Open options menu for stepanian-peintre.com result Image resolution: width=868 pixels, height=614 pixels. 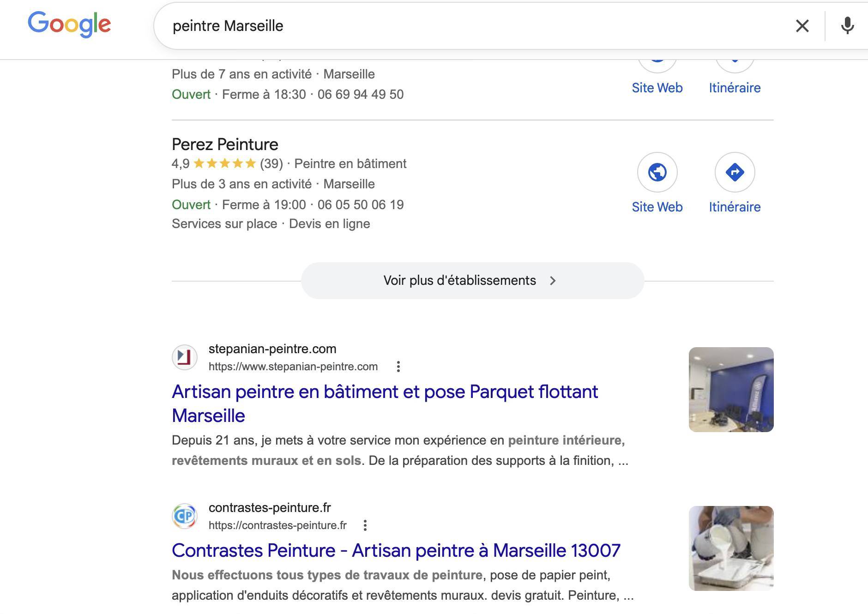pos(398,367)
